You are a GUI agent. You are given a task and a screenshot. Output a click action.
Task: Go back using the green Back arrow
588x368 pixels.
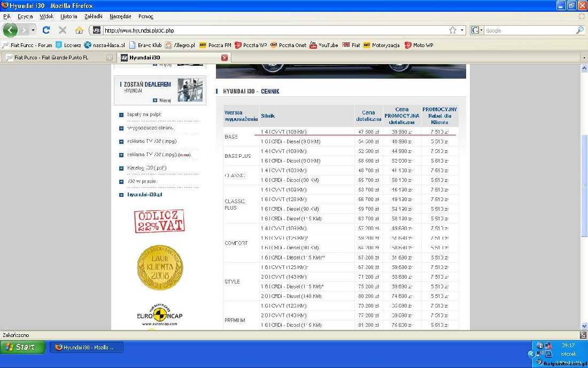click(10, 30)
